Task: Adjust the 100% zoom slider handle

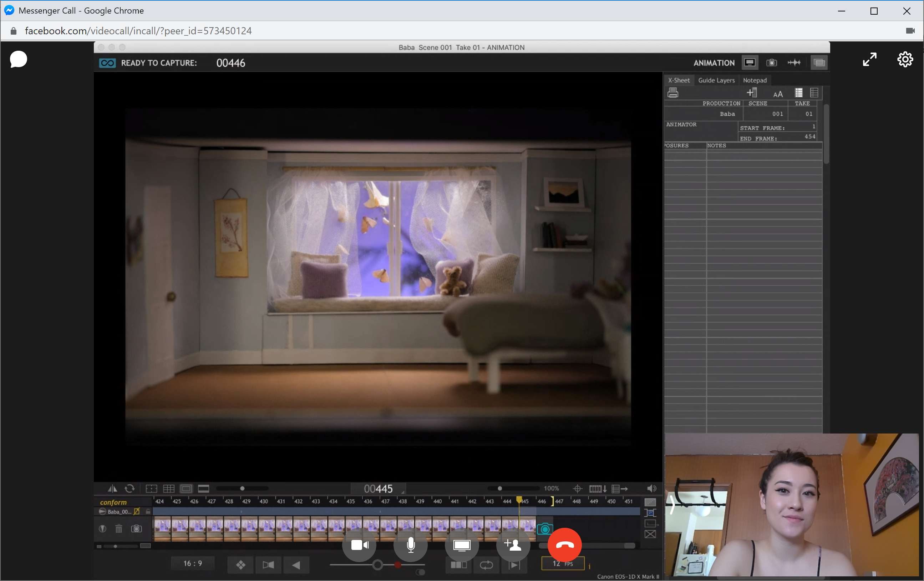Action: pyautogui.click(x=499, y=489)
